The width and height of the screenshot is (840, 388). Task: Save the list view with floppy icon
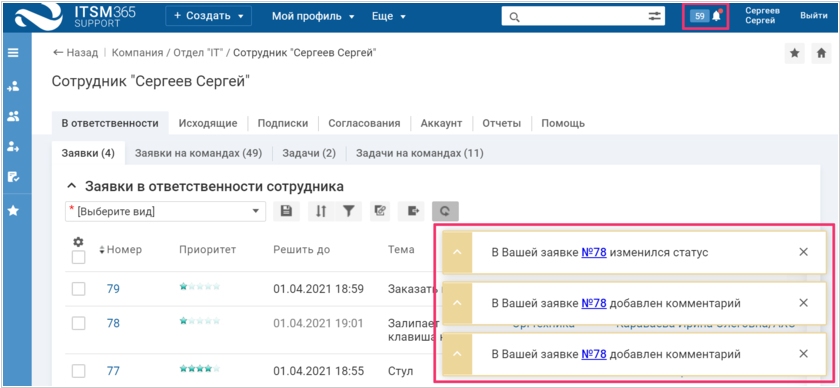pos(287,211)
